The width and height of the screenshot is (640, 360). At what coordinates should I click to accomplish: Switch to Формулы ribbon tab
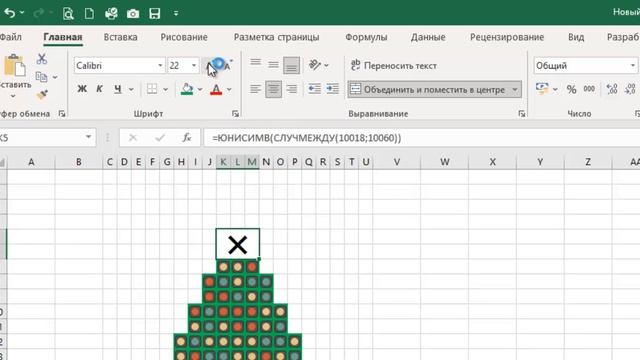(x=366, y=37)
